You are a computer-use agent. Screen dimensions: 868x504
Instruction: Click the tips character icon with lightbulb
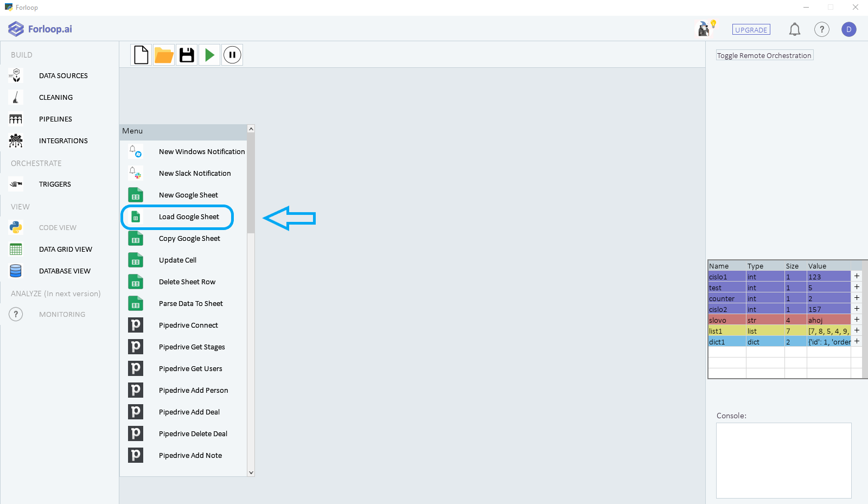[x=706, y=28]
